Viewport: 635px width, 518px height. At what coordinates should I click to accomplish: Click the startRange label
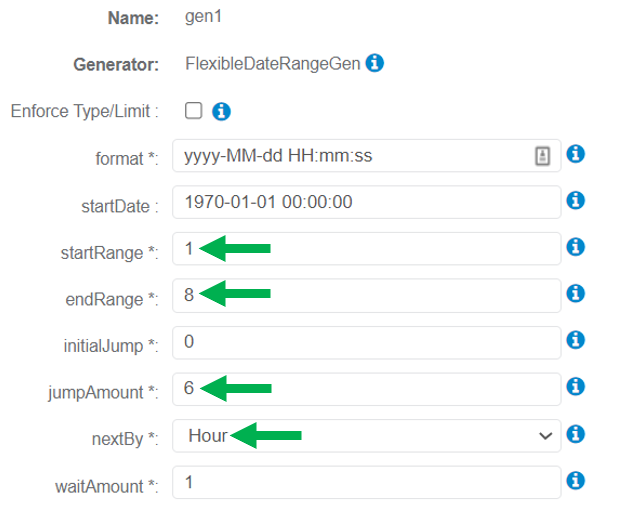(x=109, y=253)
